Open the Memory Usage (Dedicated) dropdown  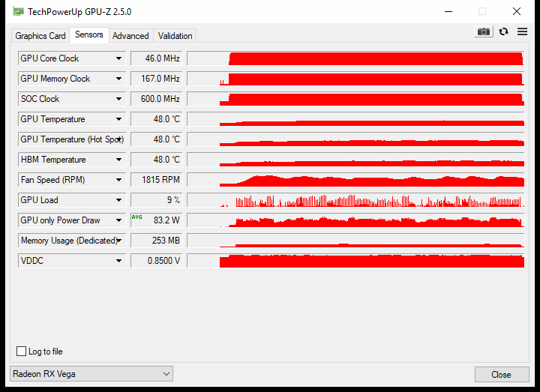pos(72,241)
